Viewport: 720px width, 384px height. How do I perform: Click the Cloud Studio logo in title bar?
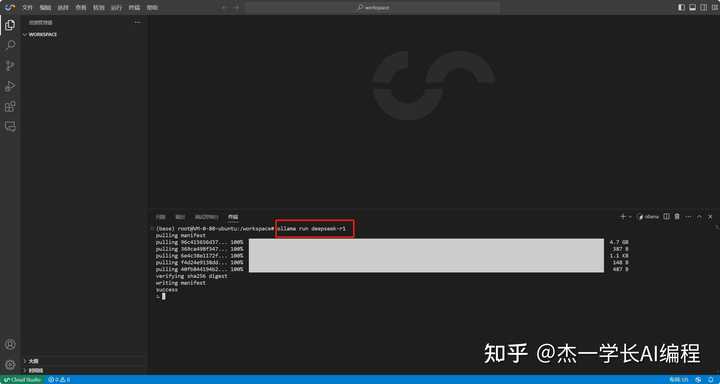point(10,7)
